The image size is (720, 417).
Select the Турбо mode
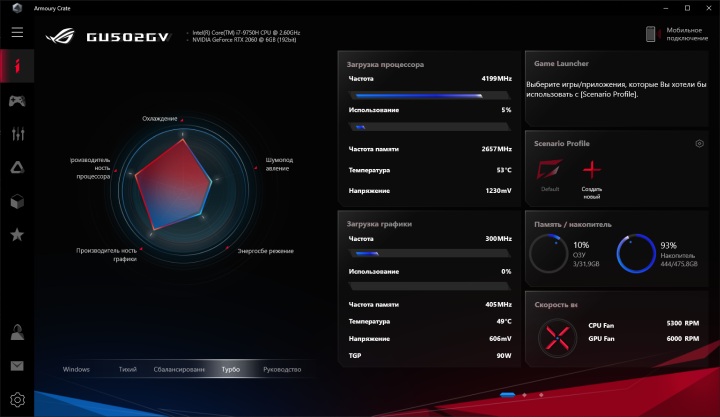231,369
